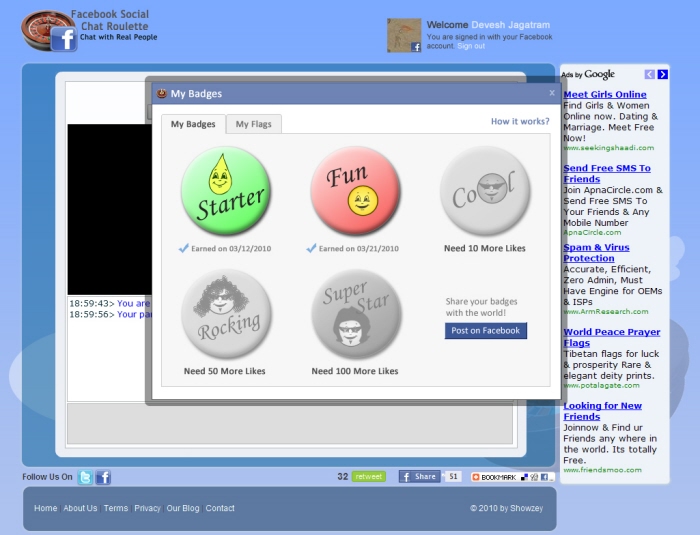Image resolution: width=700 pixels, height=535 pixels.
Task: Select the My Badges tab
Action: 193,124
